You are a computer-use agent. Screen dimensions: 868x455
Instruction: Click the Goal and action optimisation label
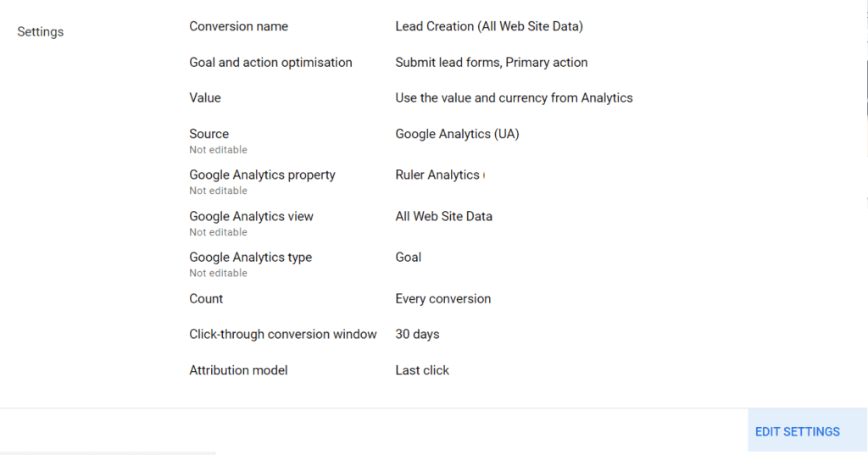[270, 62]
